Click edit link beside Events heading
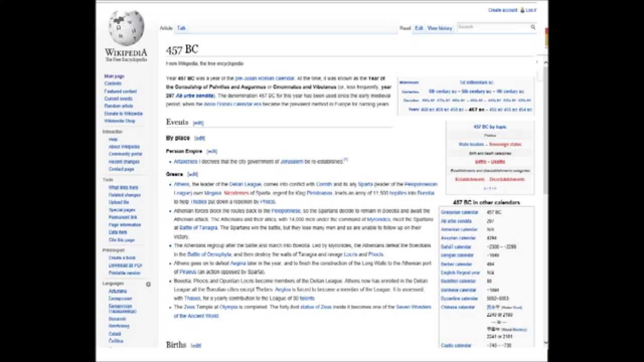The width and height of the screenshot is (644, 362). click(198, 123)
